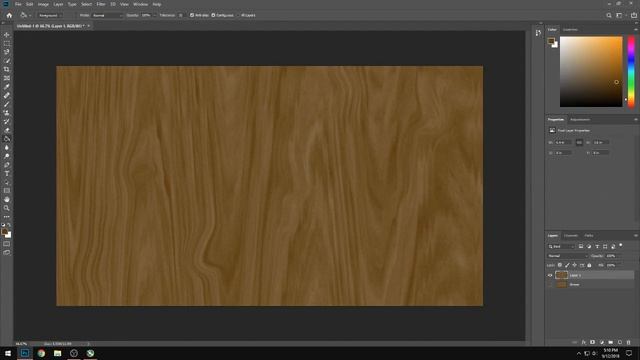Select the Blur tool

pyautogui.click(x=7, y=147)
